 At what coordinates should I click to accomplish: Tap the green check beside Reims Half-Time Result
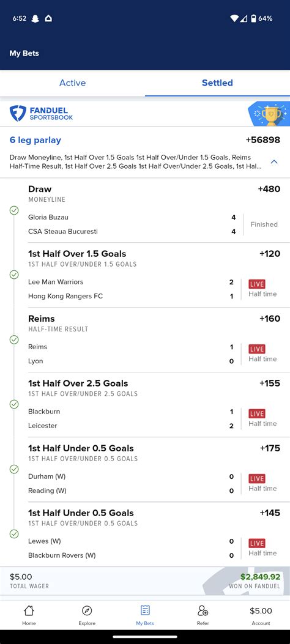pos(14,339)
